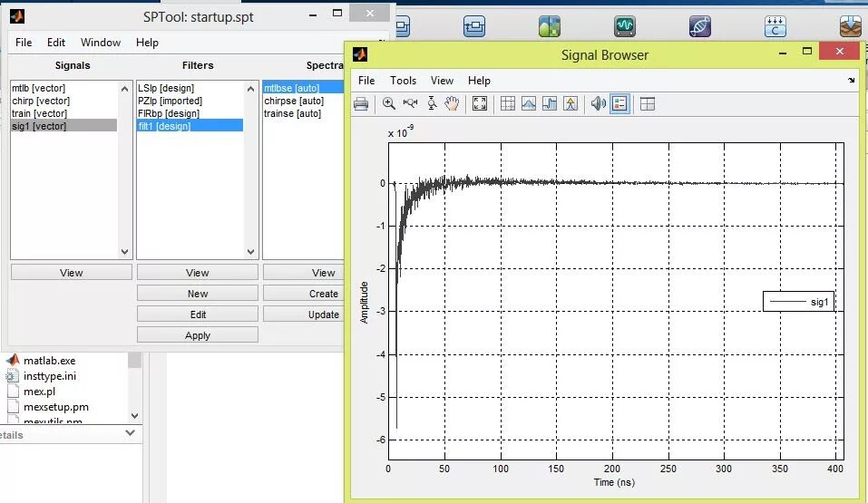Click the Layout grid icon

click(647, 103)
